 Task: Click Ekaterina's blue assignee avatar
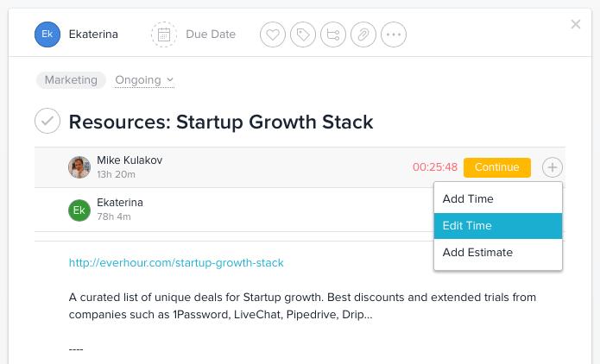pyautogui.click(x=47, y=35)
